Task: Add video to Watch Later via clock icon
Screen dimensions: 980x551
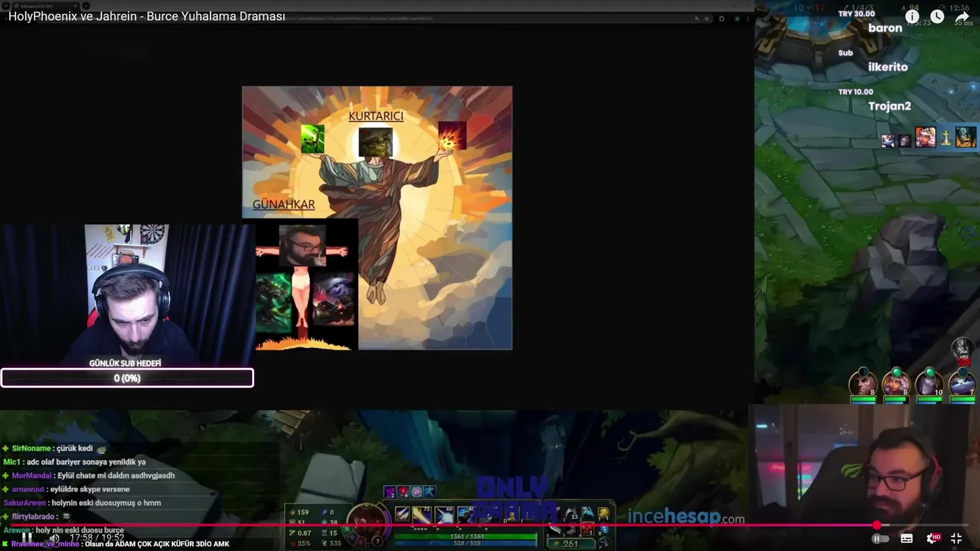Action: click(x=937, y=16)
